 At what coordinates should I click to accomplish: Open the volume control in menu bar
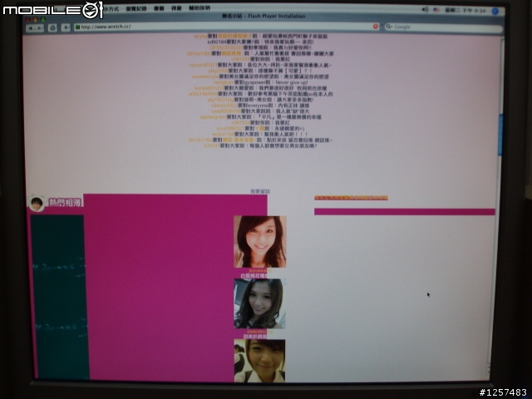425,9
